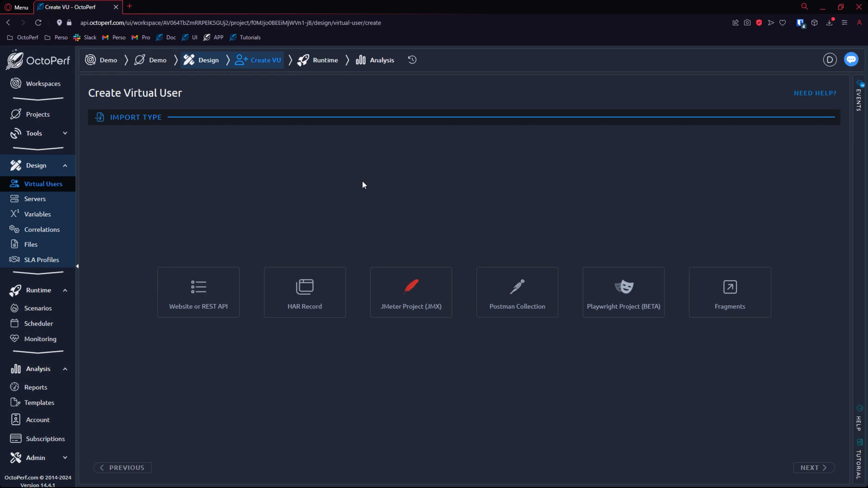Open the browser downloads icon

pyautogui.click(x=829, y=23)
